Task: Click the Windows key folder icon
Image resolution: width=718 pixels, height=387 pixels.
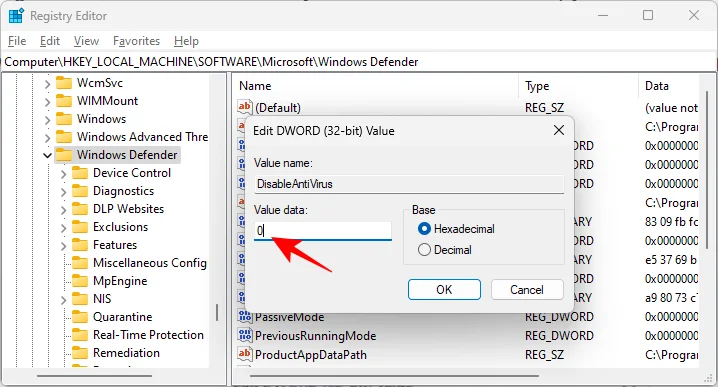Action: (x=64, y=119)
